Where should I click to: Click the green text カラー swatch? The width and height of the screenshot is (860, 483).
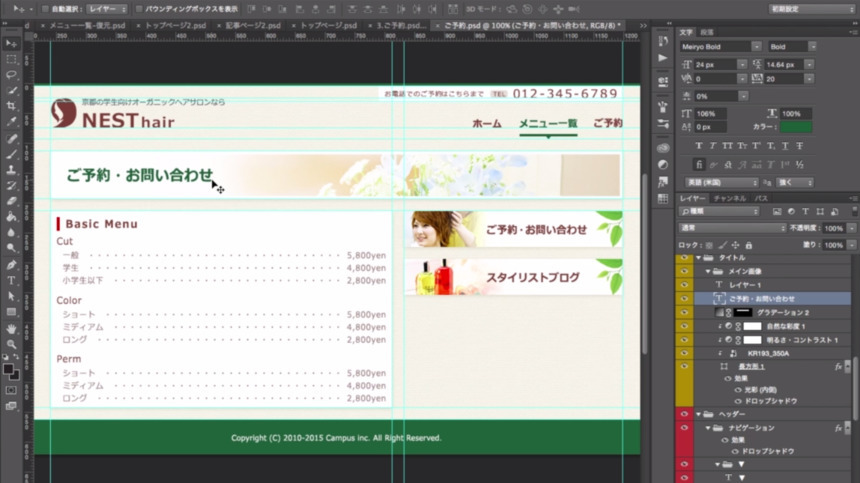pyautogui.click(x=796, y=127)
